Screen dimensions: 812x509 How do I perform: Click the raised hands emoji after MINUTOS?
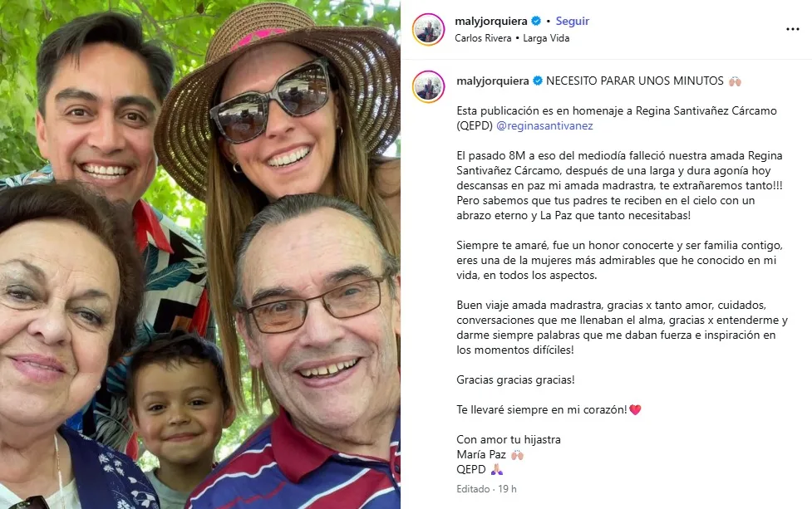[735, 81]
